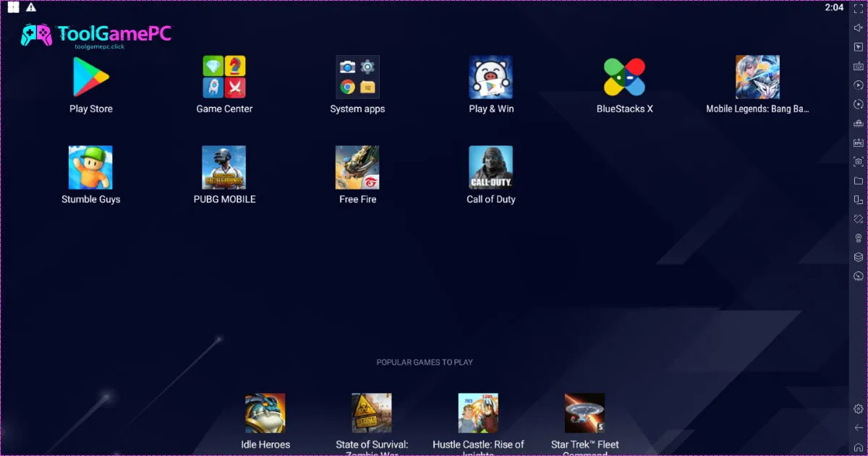Screen dimensions: 868x456
Task: Open BlueStacks settings via the gear icon
Action: coord(859,409)
